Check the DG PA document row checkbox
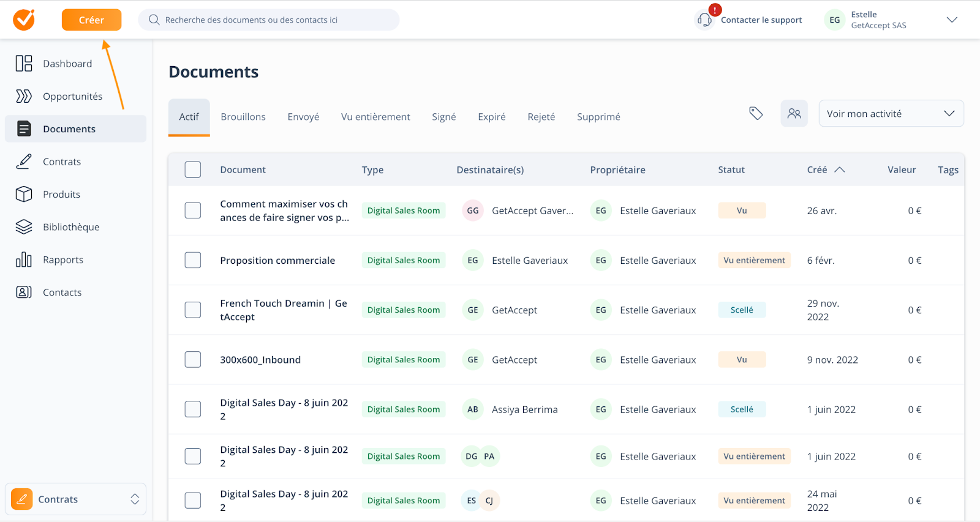Viewport: 980px width, 522px height. pos(193,456)
